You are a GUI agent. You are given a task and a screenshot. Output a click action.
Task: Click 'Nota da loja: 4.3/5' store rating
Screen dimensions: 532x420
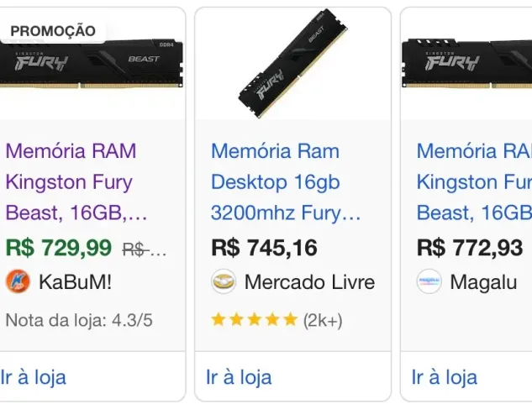coord(79,320)
